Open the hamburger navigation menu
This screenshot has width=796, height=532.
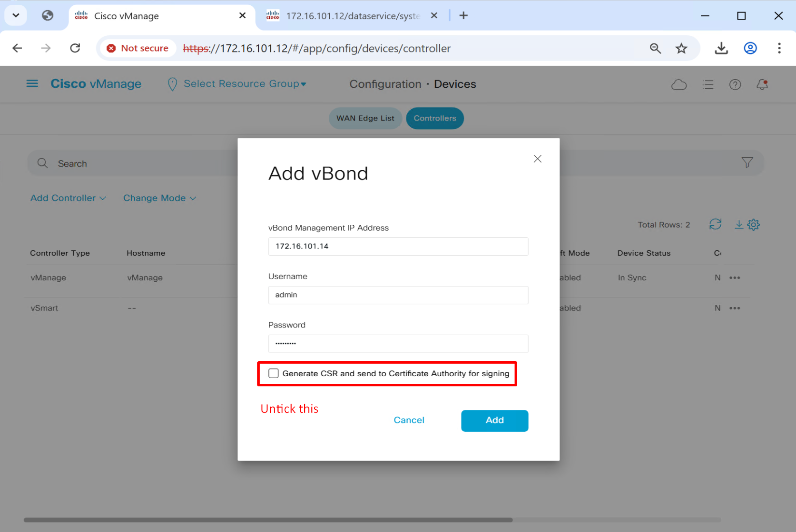tap(32, 84)
